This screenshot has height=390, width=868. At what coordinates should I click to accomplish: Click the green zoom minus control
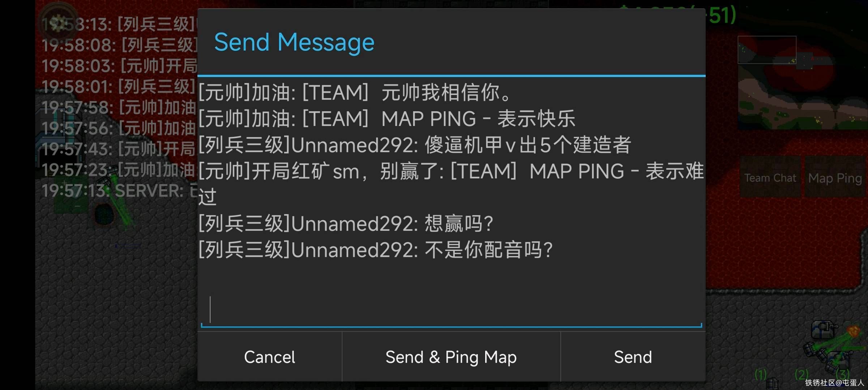[x=77, y=206]
